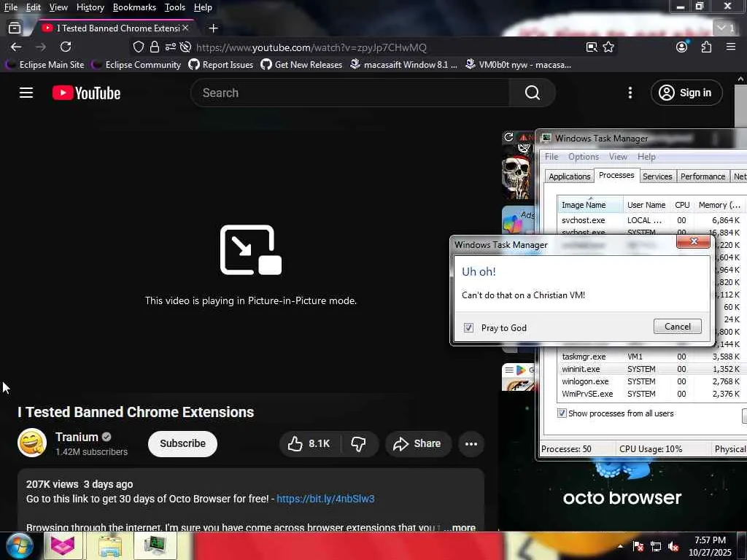The width and height of the screenshot is (747, 560).
Task: Toggle the Pray to God checkbox
Action: 469,327
